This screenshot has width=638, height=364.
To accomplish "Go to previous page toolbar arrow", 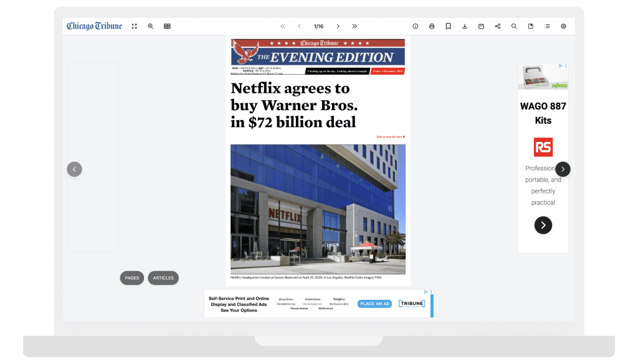I will (299, 26).
